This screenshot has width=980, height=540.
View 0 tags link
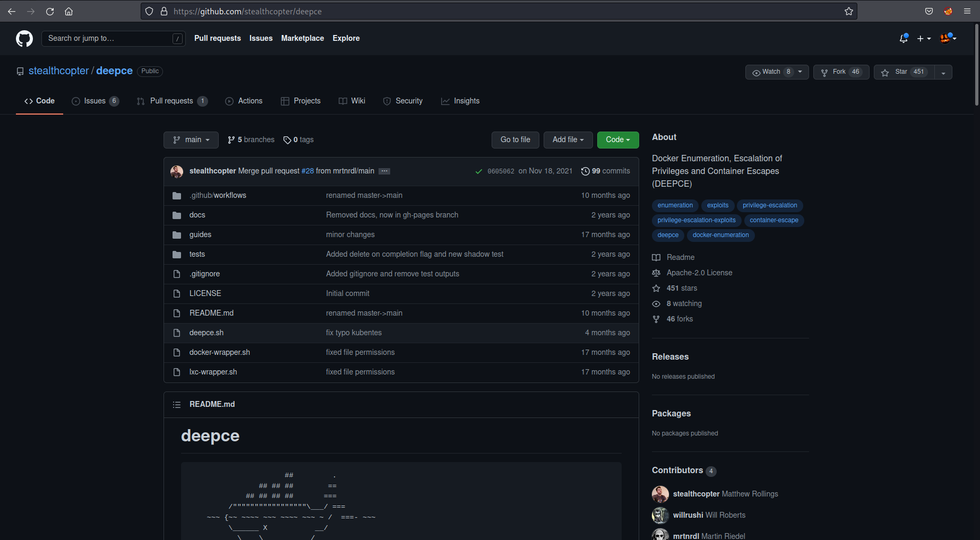pyautogui.click(x=298, y=140)
